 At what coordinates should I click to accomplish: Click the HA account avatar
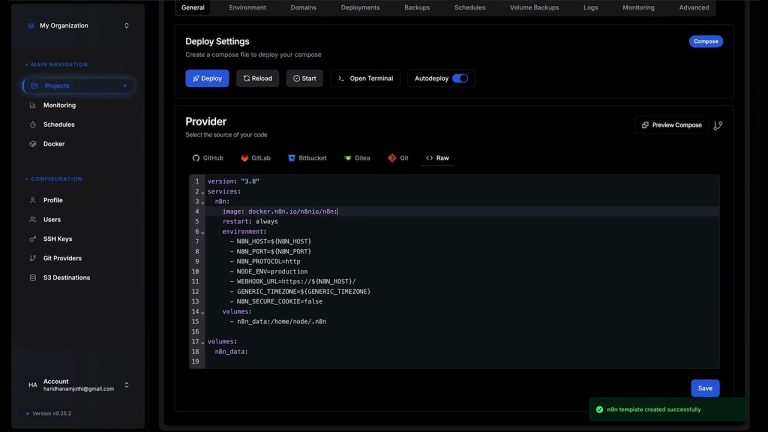33,385
